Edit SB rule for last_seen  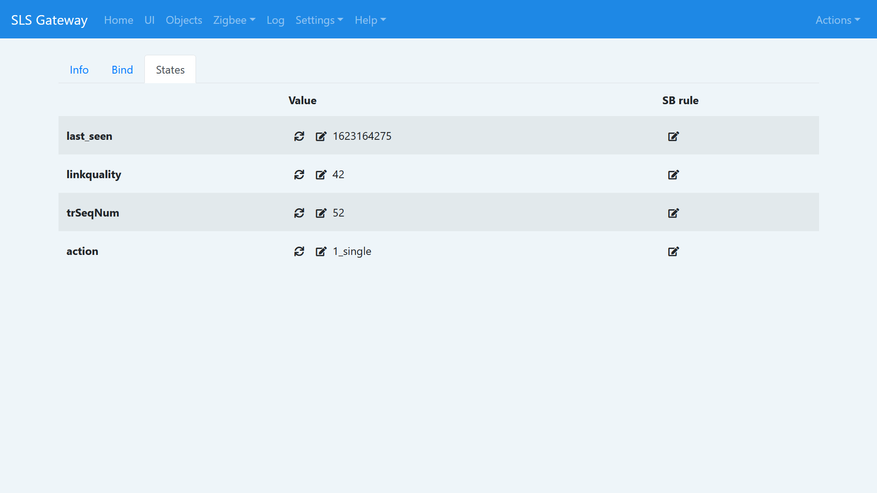(x=673, y=136)
